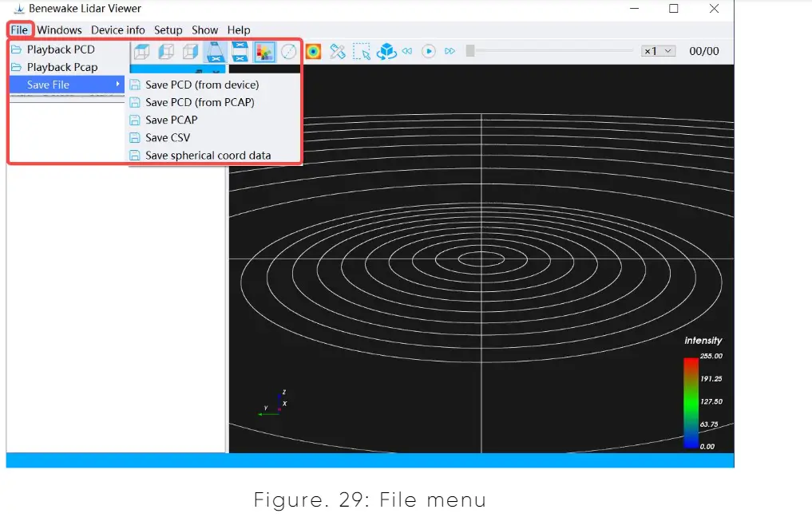Select Save PCD (from device)
This screenshot has width=812, height=529.
point(215,85)
